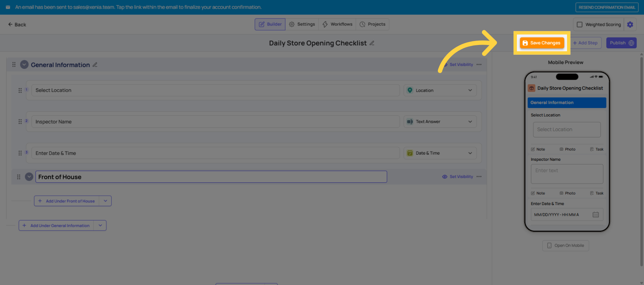The width and height of the screenshot is (644, 285).
Task: Edit the checklist title pencil icon
Action: (x=372, y=43)
